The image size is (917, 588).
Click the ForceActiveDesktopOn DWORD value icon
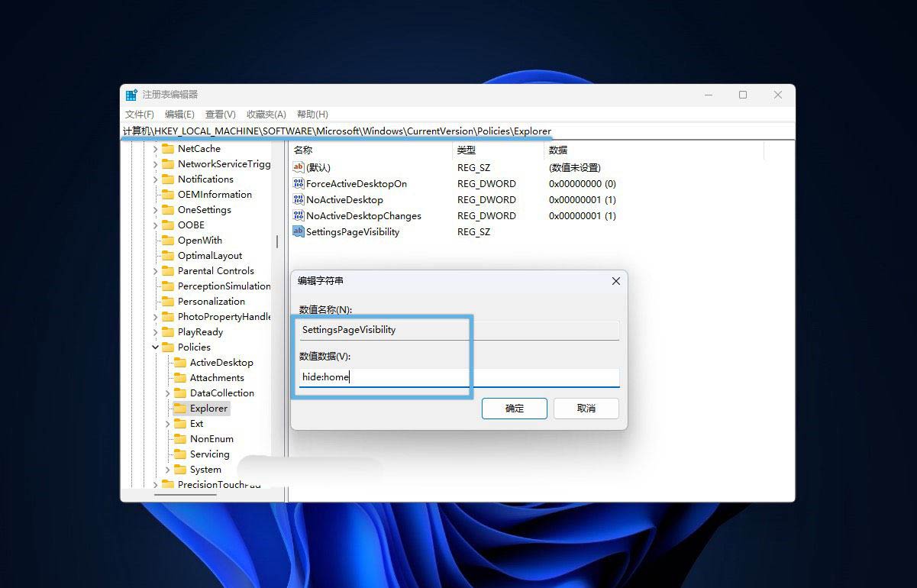(x=299, y=184)
